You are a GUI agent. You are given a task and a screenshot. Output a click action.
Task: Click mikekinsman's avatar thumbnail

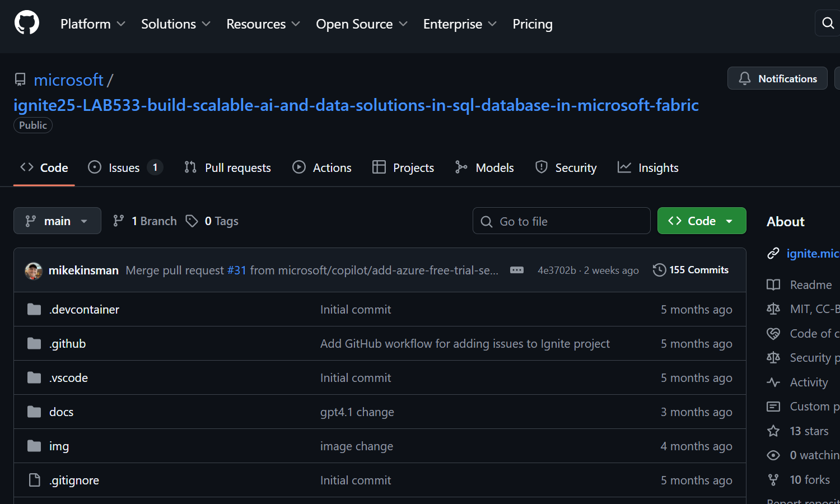coord(34,270)
